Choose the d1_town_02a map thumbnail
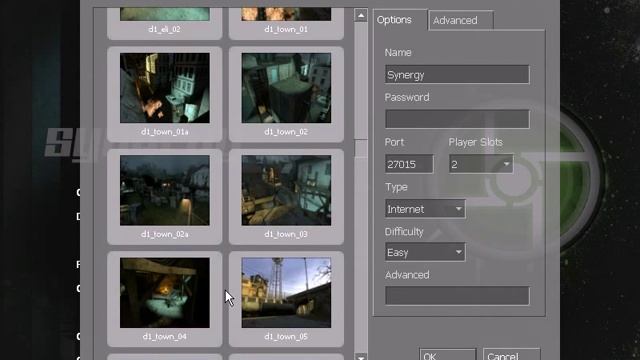 pyautogui.click(x=164, y=190)
